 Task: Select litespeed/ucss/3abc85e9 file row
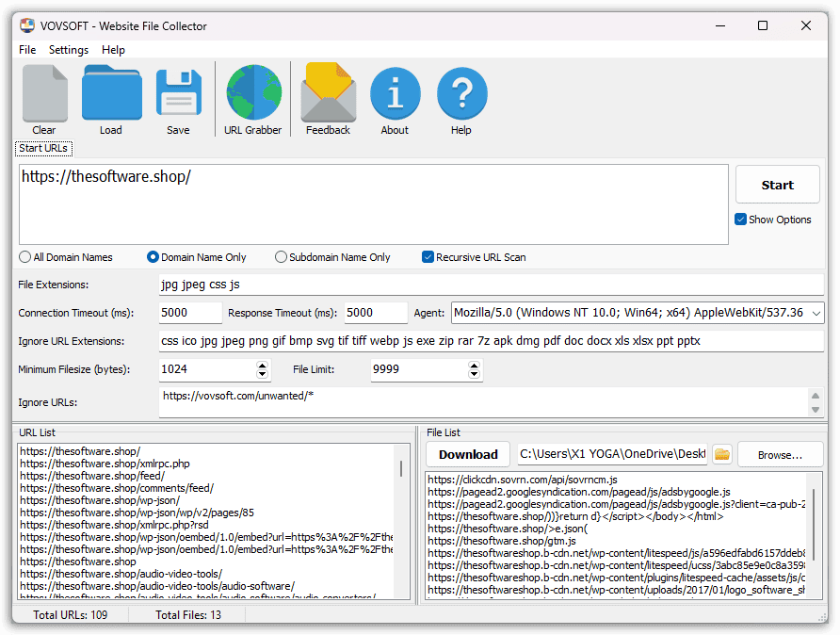pos(616,565)
